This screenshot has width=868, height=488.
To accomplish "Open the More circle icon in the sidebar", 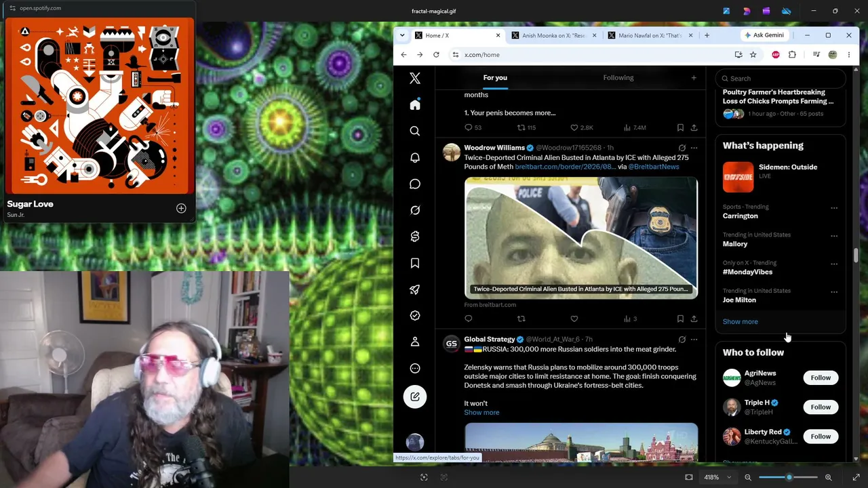I will (415, 368).
